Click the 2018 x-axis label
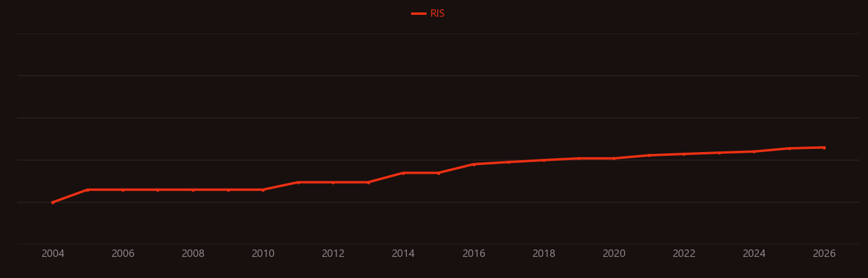Viewport: 868px width, 278px height. click(x=544, y=254)
